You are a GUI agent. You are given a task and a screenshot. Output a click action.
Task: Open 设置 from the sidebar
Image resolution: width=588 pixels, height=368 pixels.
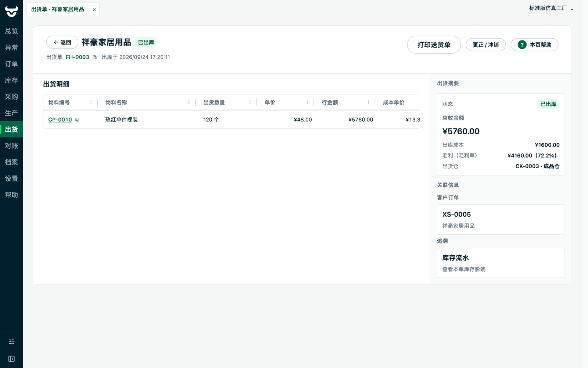click(x=11, y=178)
